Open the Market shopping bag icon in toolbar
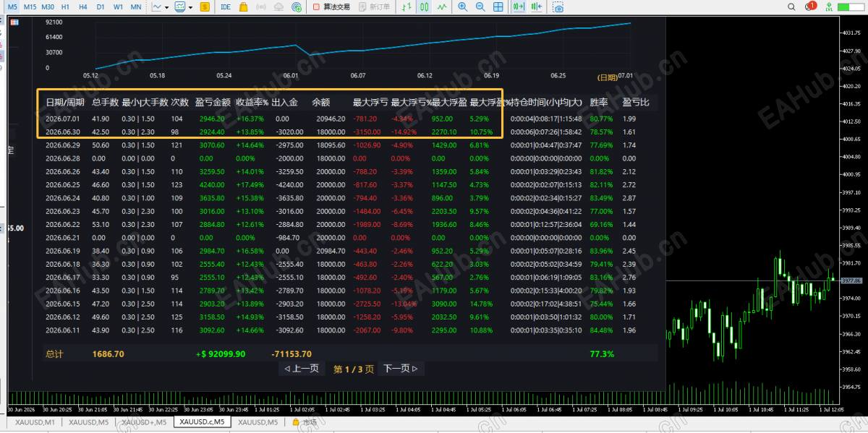The image size is (868, 433). [x=244, y=7]
